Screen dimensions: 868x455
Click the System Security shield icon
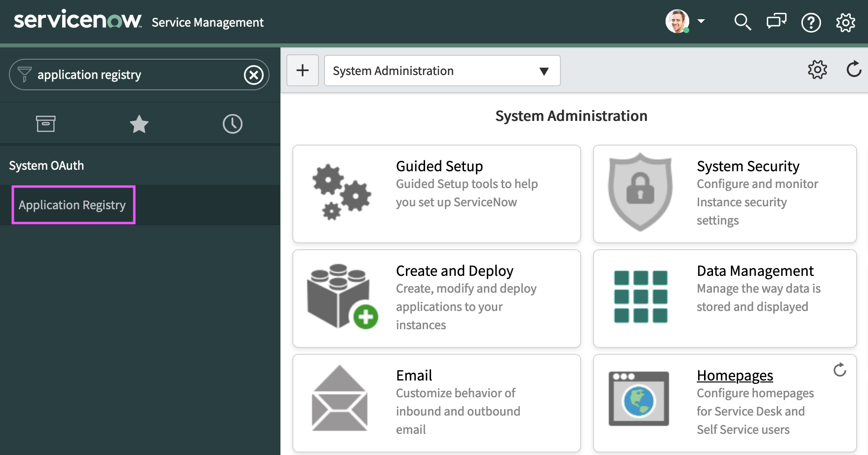coord(640,192)
